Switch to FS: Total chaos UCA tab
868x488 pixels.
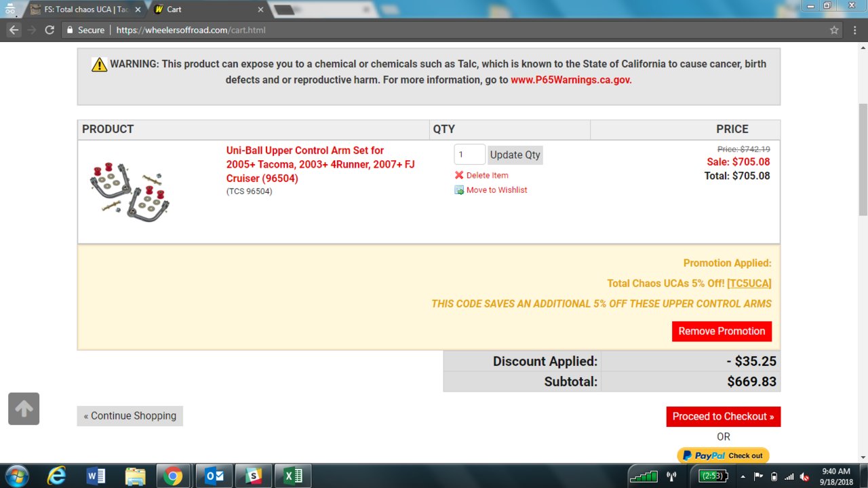(85, 10)
